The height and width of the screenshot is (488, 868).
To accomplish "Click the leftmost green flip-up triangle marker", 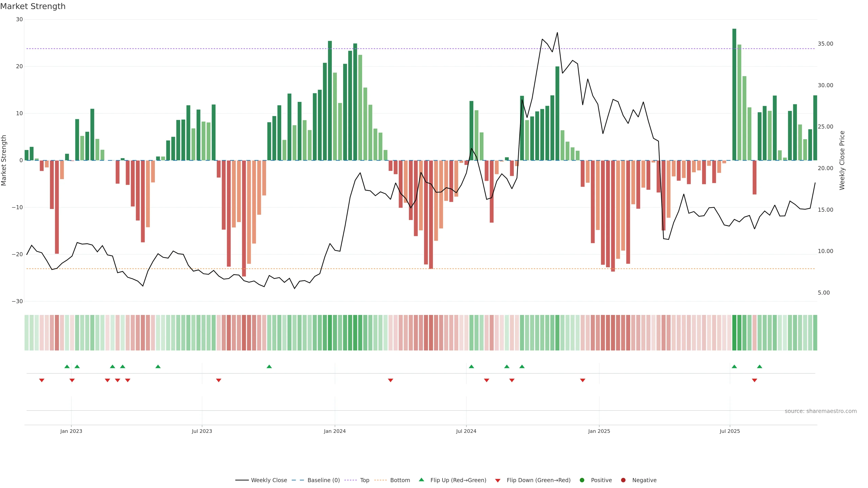I will (x=67, y=366).
